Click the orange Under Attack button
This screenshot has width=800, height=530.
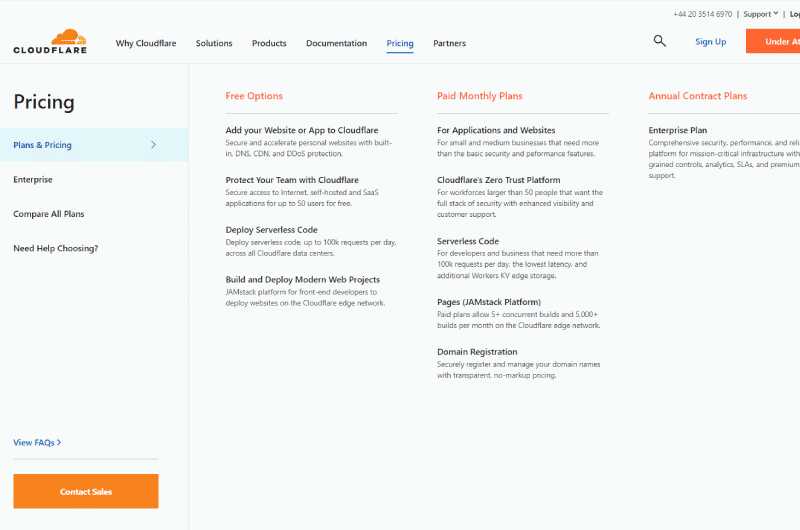click(773, 41)
